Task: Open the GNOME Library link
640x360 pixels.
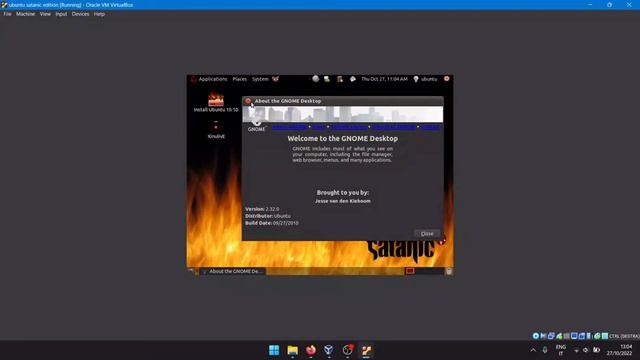Action: pyautogui.click(x=349, y=127)
